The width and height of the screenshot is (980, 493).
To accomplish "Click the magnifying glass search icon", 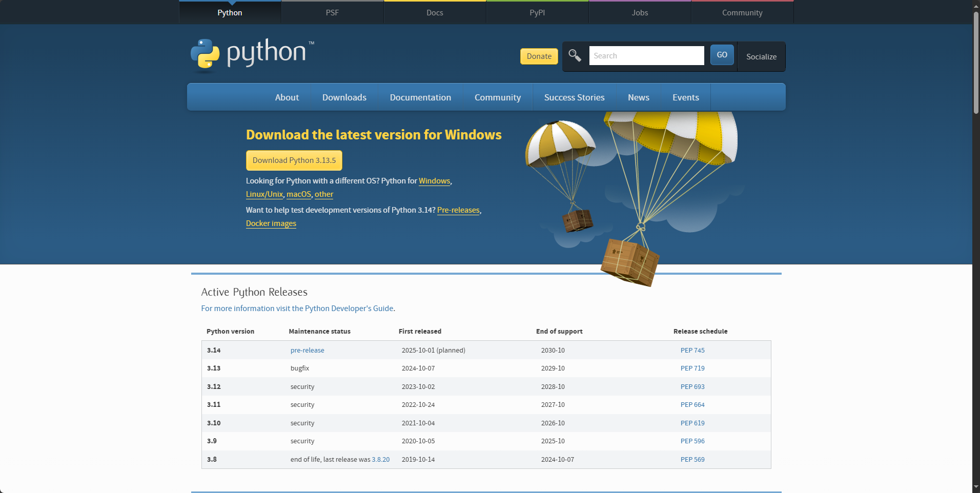I will point(574,55).
